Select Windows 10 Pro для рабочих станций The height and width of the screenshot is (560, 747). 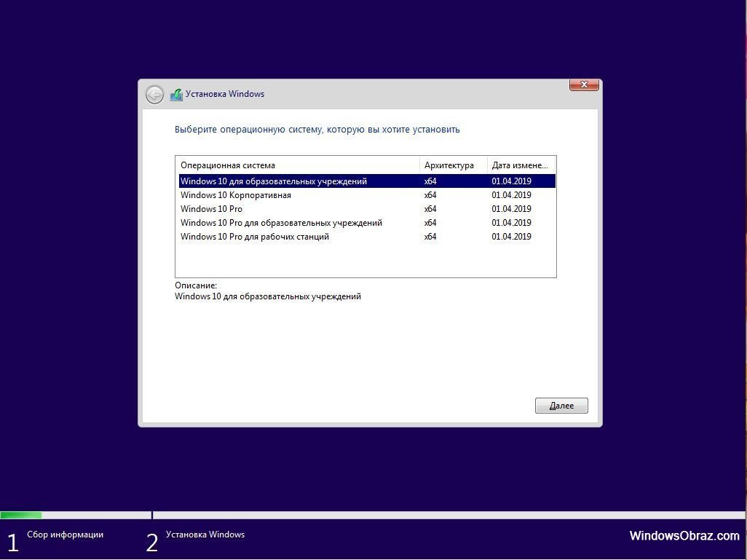tap(367, 237)
